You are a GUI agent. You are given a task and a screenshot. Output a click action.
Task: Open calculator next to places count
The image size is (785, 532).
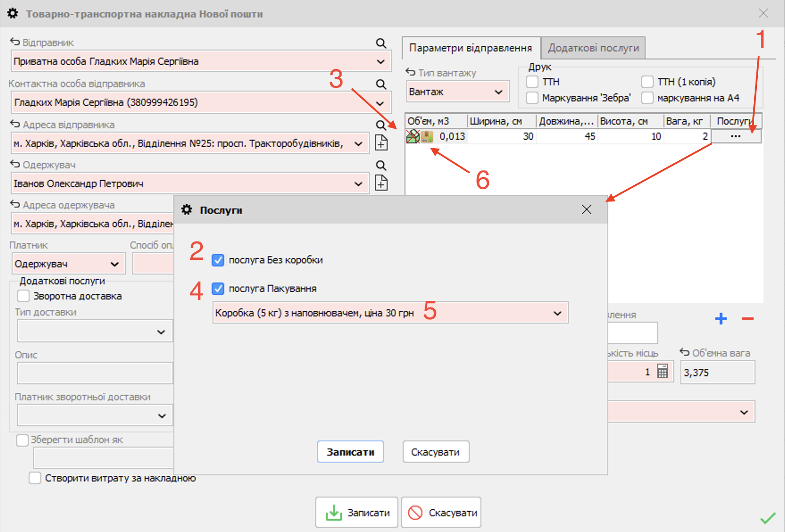(663, 371)
